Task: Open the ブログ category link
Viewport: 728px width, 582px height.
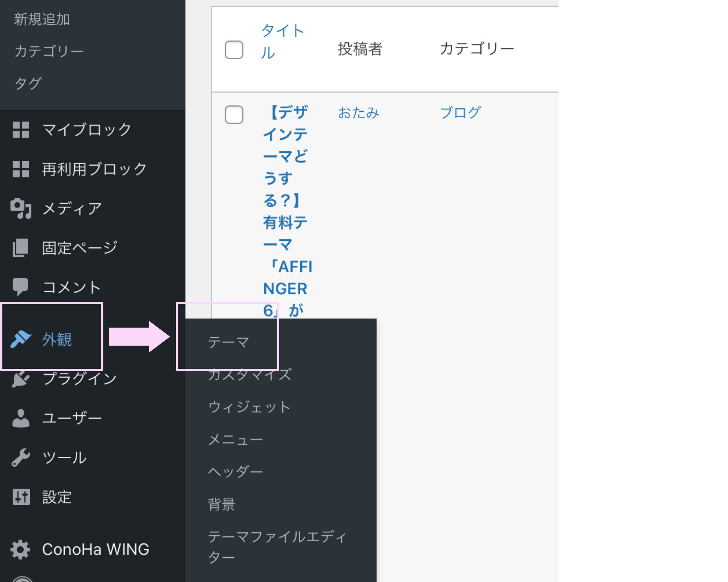Action: click(460, 113)
